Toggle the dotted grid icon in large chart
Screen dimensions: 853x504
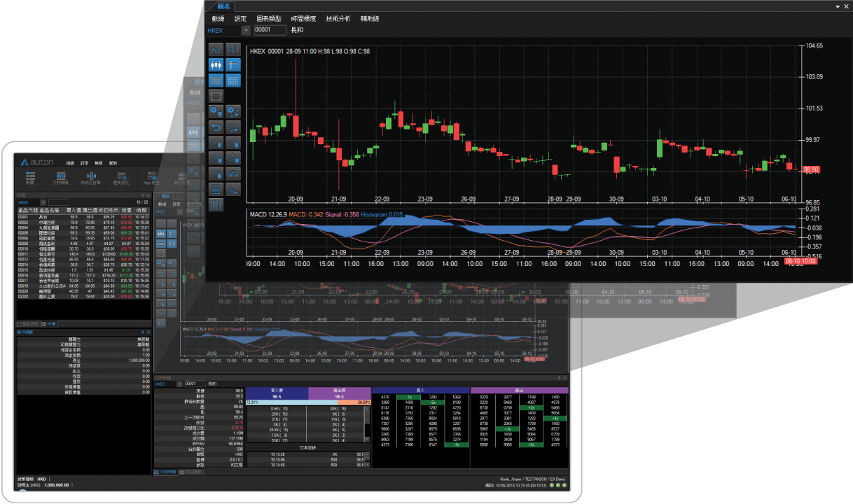233,80
